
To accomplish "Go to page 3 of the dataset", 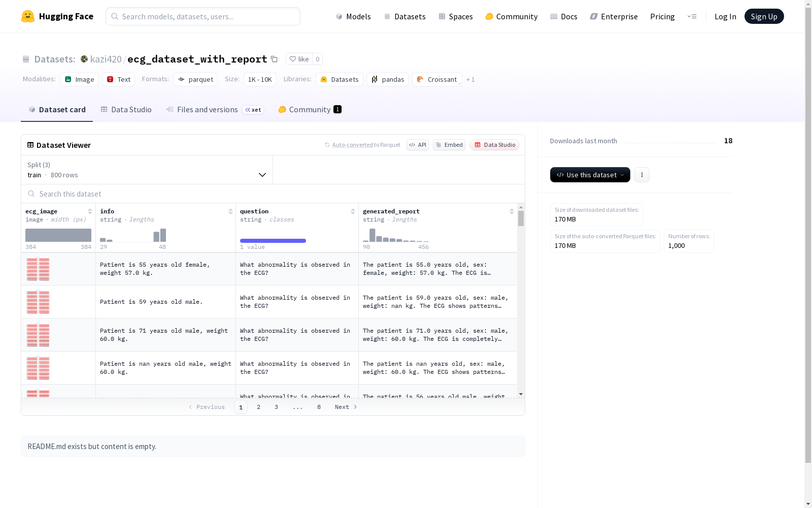I will pyautogui.click(x=276, y=407).
